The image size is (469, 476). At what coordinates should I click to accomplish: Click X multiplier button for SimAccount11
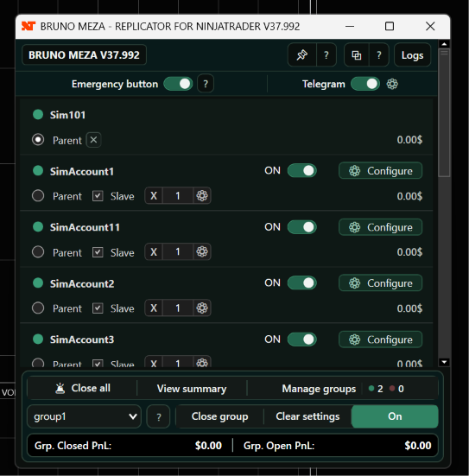tap(154, 251)
